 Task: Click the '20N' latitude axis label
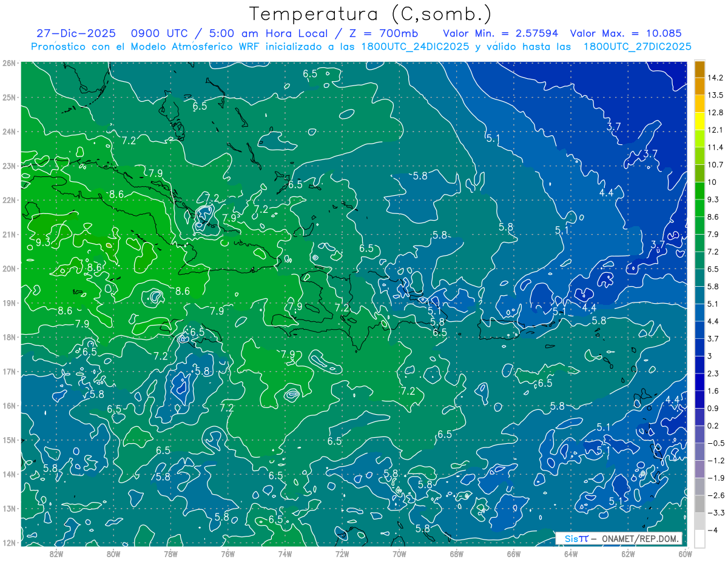[x=8, y=269]
